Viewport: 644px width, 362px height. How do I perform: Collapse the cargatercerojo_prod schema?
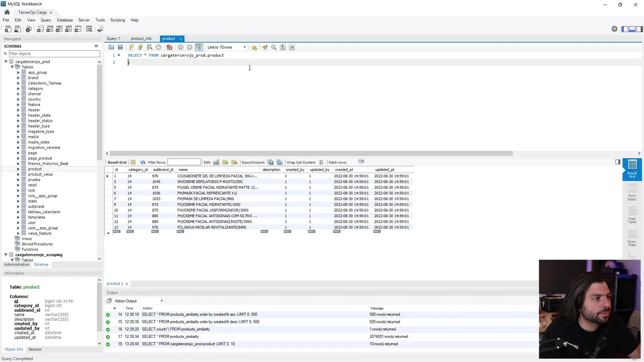click(6, 62)
